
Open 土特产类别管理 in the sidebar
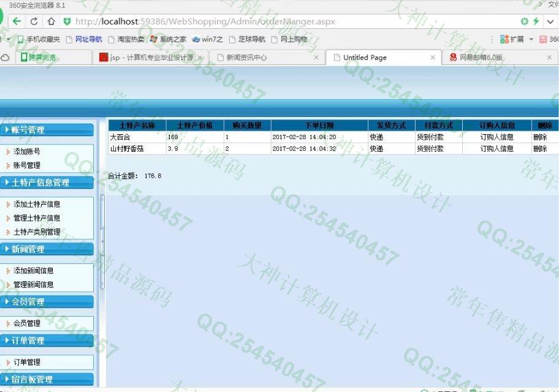point(37,232)
